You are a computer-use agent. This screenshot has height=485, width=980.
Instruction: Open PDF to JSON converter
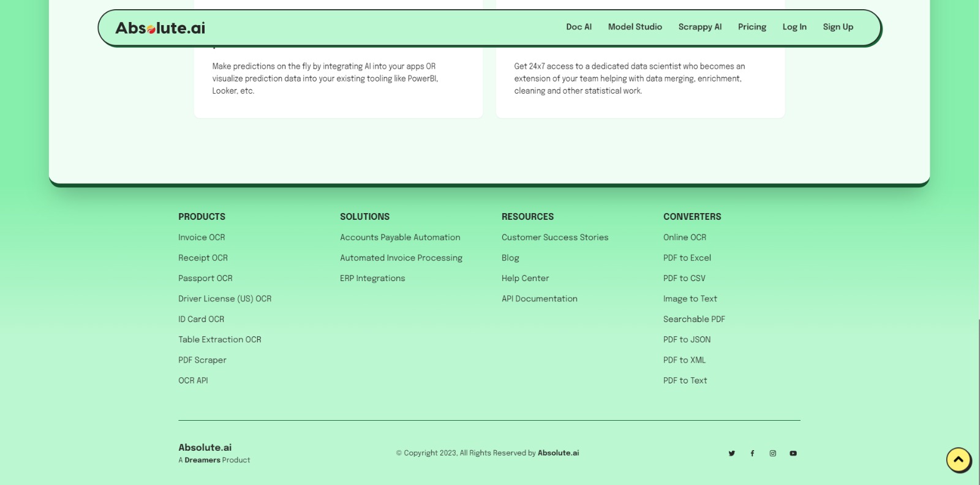pyautogui.click(x=687, y=339)
